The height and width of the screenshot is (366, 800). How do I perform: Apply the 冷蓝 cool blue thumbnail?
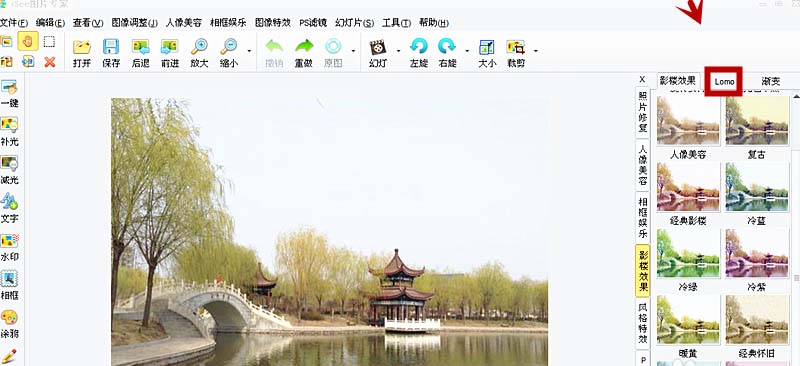click(x=757, y=187)
